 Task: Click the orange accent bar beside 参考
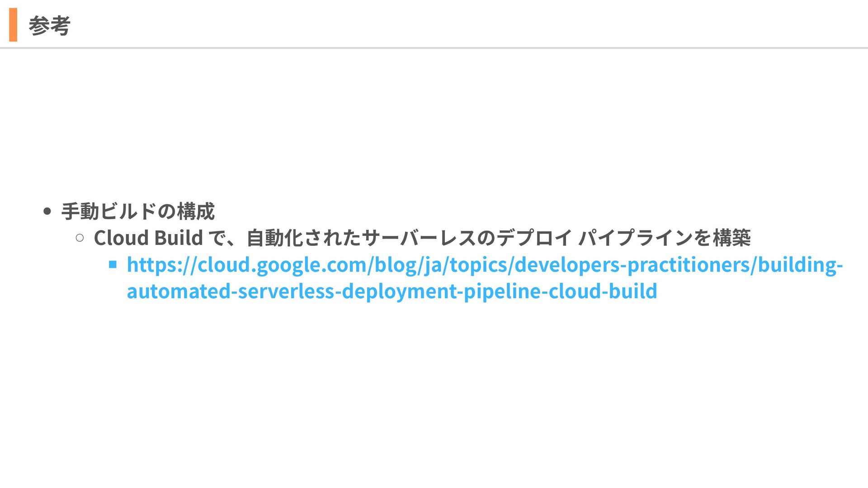[13, 25]
